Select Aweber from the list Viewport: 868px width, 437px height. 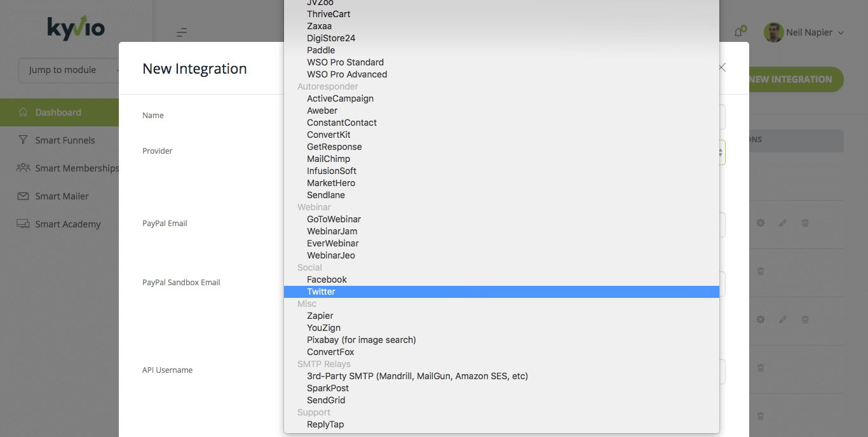pyautogui.click(x=501, y=111)
